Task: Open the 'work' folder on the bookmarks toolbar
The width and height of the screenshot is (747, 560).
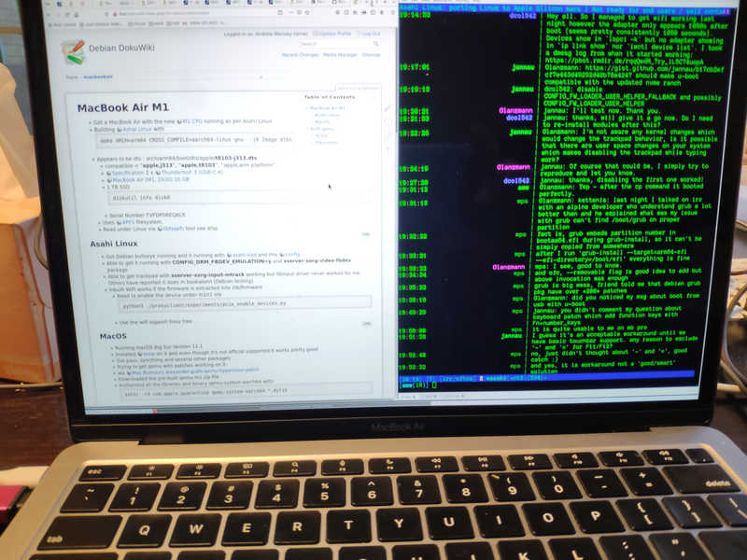Action: coord(157,23)
